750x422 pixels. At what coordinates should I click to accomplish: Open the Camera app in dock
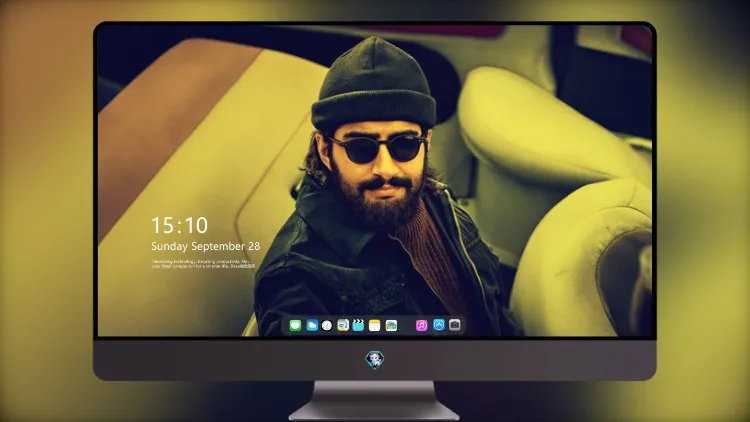455,325
